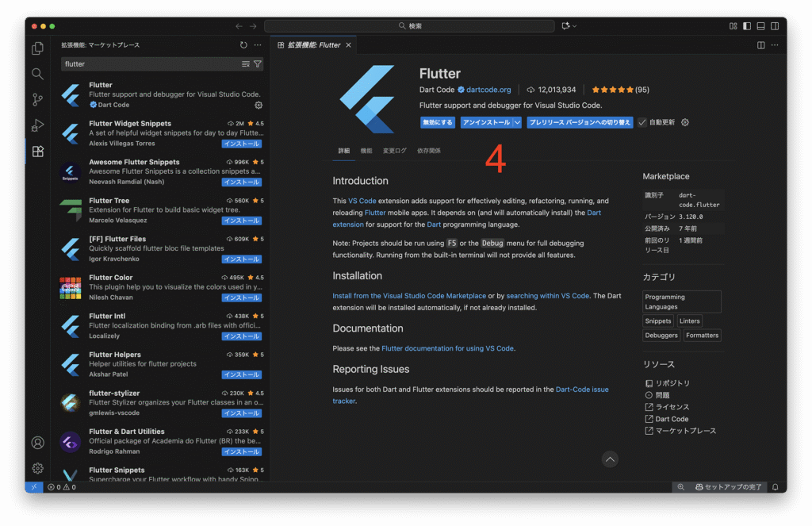
Task: Click the flutter extension search field
Action: (x=151, y=63)
